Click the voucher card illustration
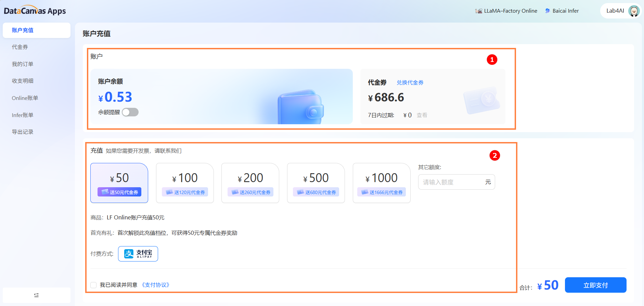The width and height of the screenshot is (644, 306). click(481, 100)
